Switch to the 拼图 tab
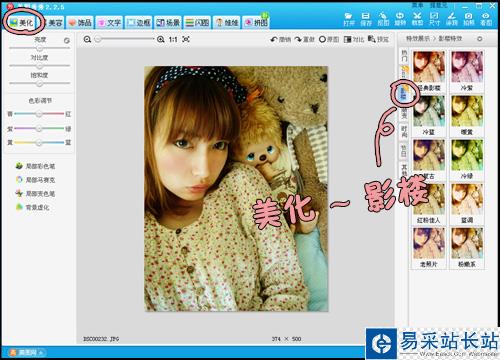Image resolution: width=500 pixels, height=360 pixels. (x=256, y=22)
